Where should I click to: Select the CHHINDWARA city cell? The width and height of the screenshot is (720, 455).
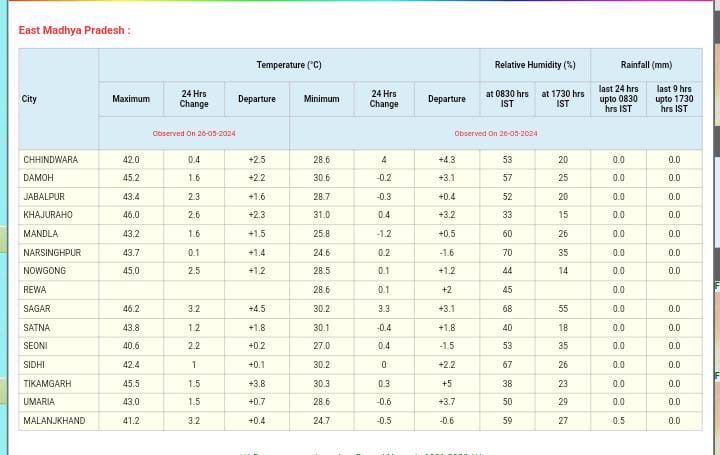point(50,160)
